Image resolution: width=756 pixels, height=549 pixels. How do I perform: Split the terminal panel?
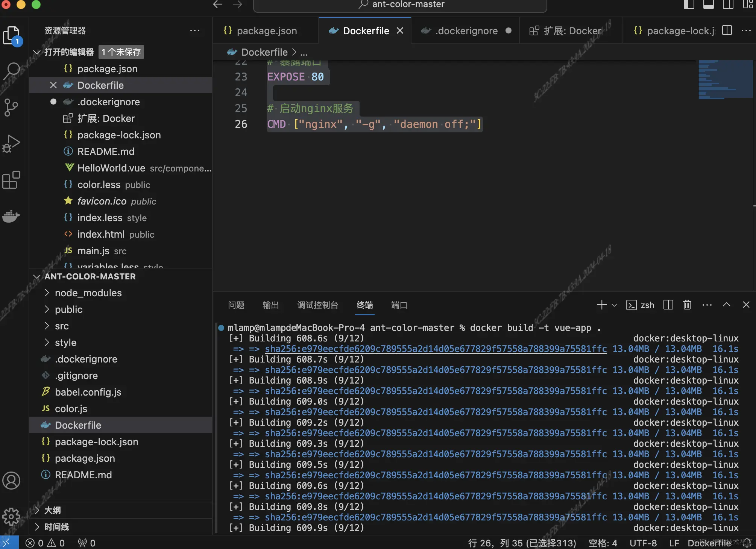[x=668, y=305]
